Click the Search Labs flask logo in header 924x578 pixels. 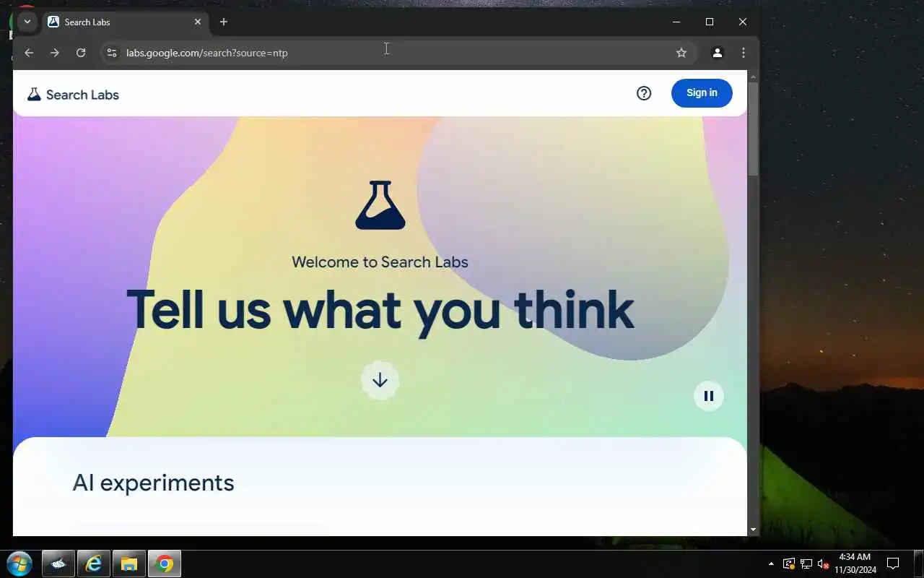tap(34, 94)
